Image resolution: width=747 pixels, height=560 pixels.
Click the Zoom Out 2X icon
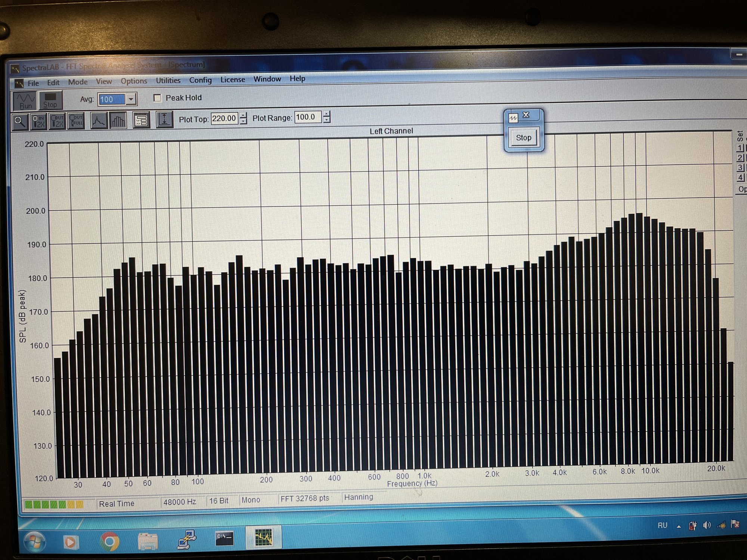tap(57, 121)
